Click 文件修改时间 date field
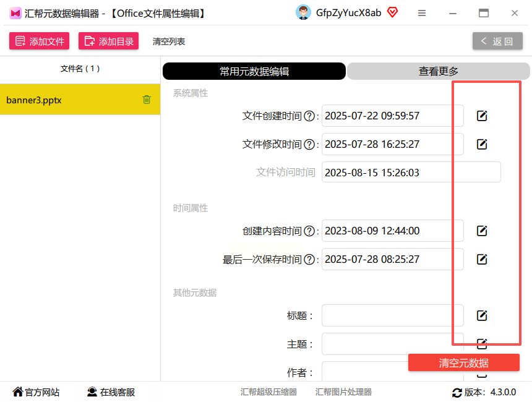The height and width of the screenshot is (402, 532). pos(393,144)
